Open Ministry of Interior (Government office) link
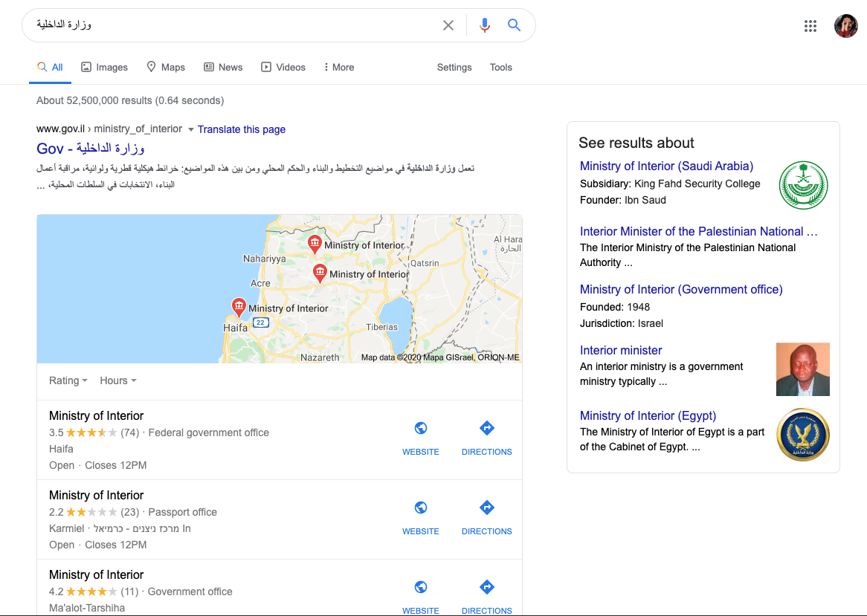 point(681,290)
